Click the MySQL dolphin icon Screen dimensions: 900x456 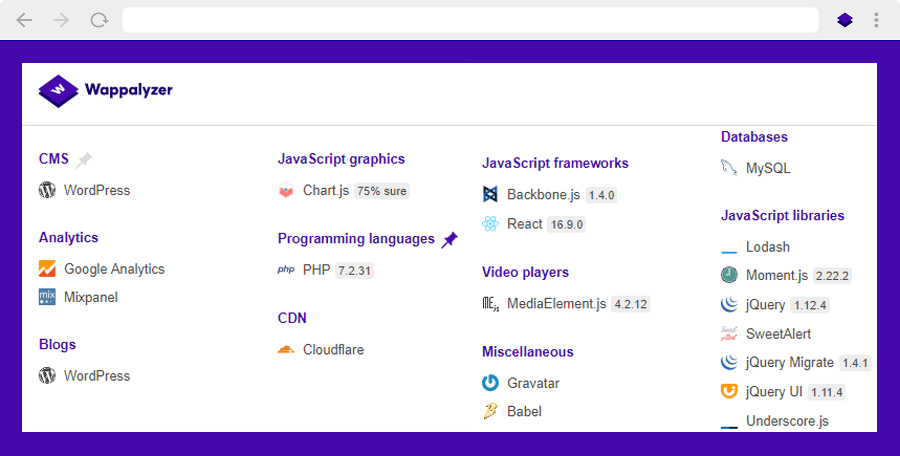tap(729, 168)
